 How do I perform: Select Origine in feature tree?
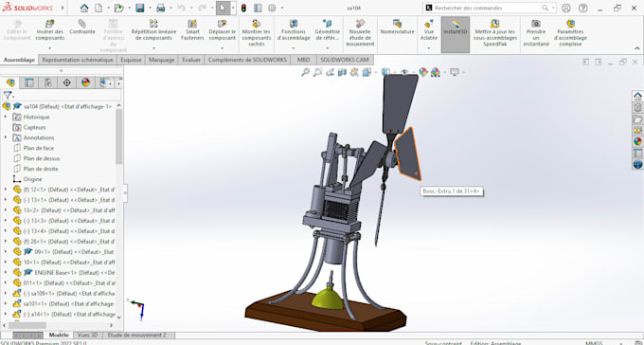(32, 179)
